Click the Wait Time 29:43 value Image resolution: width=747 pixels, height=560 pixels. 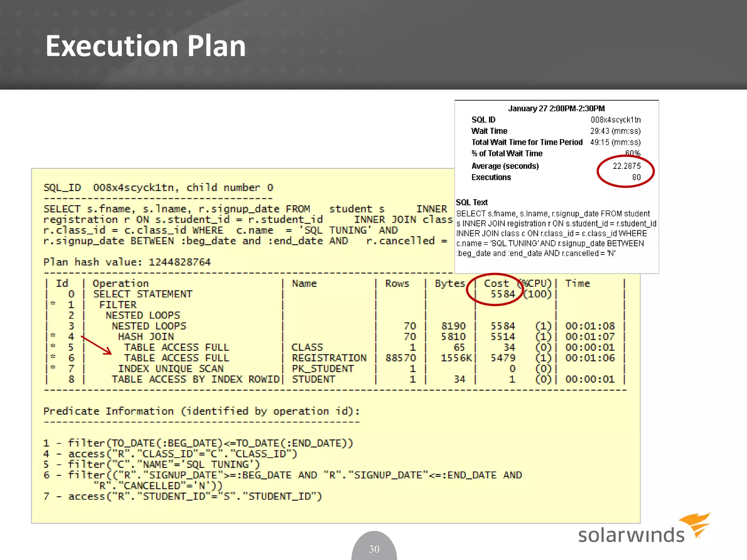tap(616, 131)
